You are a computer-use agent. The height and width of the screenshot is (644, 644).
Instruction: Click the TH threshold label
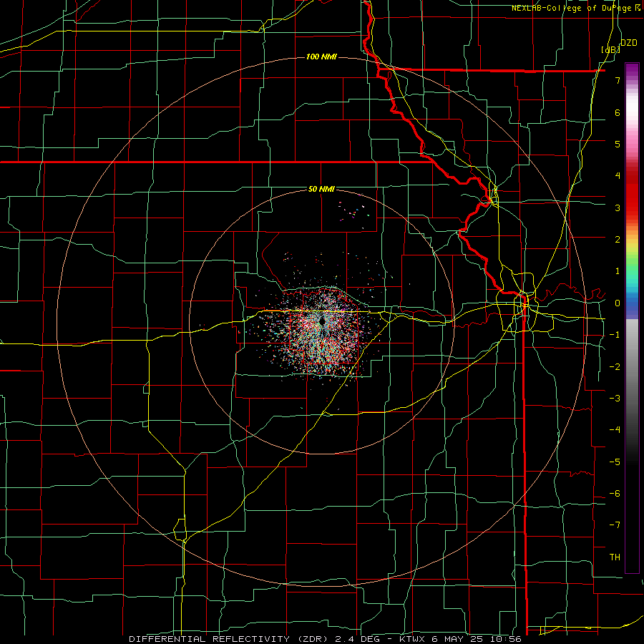tap(615, 557)
